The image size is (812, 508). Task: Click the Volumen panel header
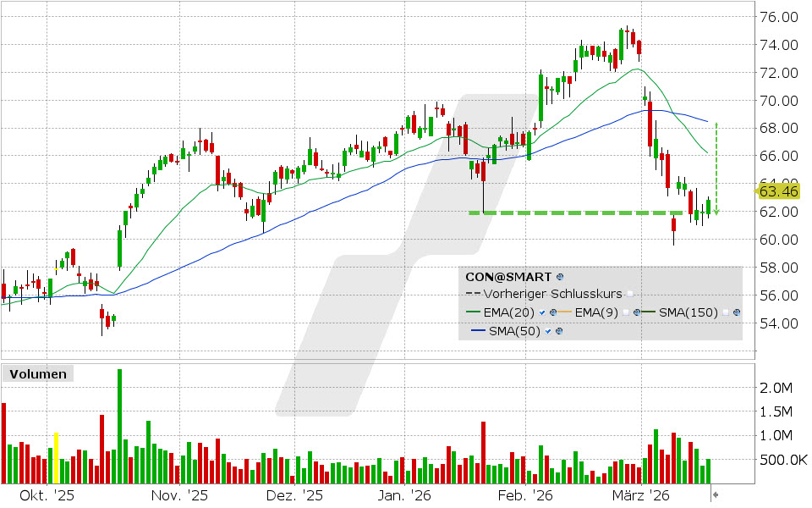38,373
